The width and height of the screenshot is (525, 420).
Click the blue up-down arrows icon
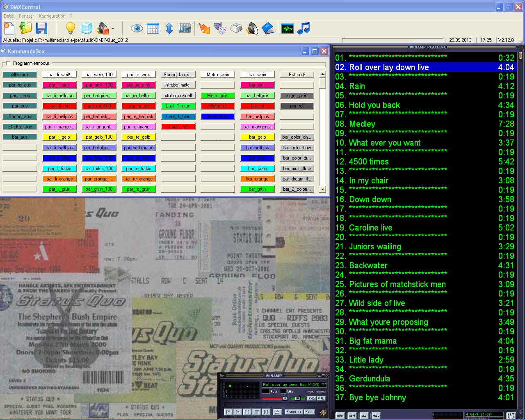point(169,28)
